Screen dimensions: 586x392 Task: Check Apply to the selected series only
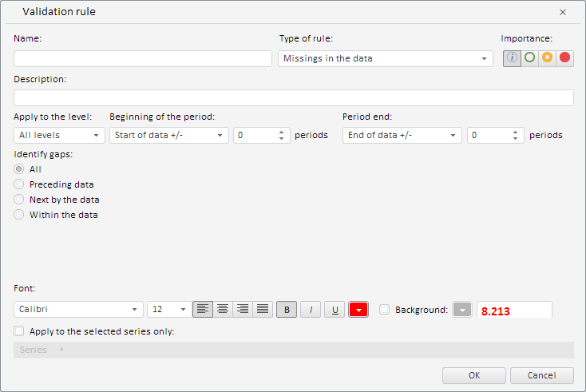point(19,331)
